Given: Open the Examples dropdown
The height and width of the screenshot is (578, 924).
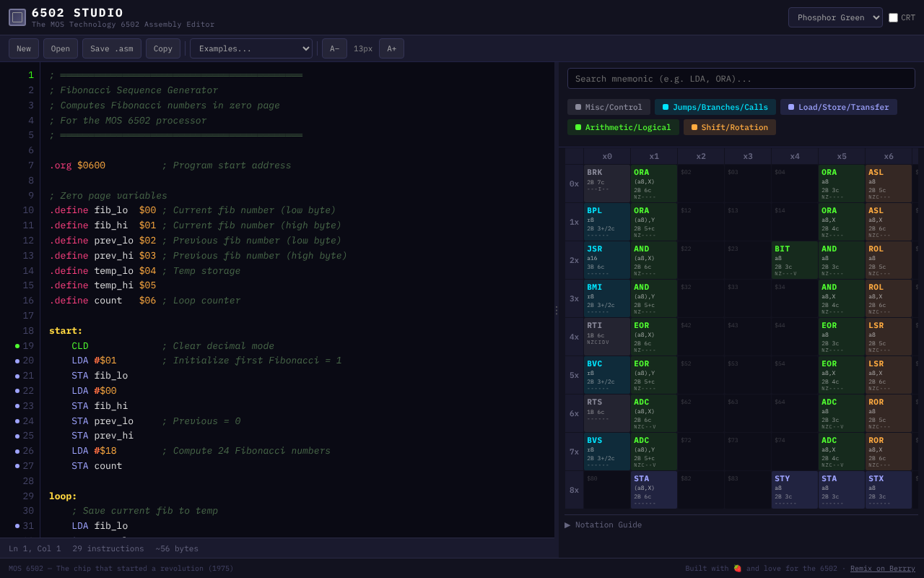Looking at the screenshot, I should point(251,48).
